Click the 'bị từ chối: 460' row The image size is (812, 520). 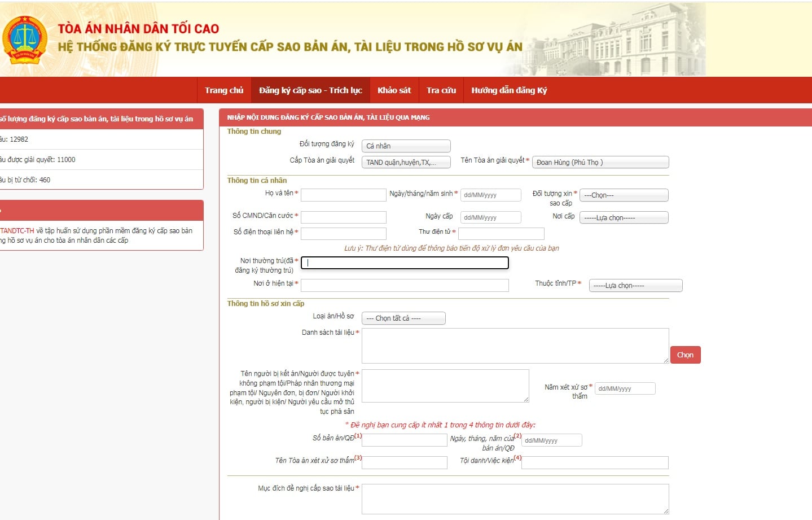tap(102, 180)
